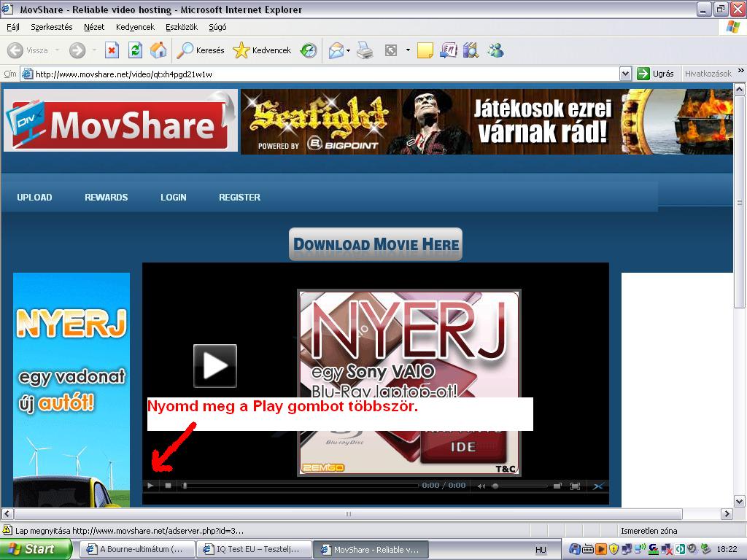Screen dimensions: 747x560
Task: Refresh the page with green arrows icon
Action: [135, 50]
